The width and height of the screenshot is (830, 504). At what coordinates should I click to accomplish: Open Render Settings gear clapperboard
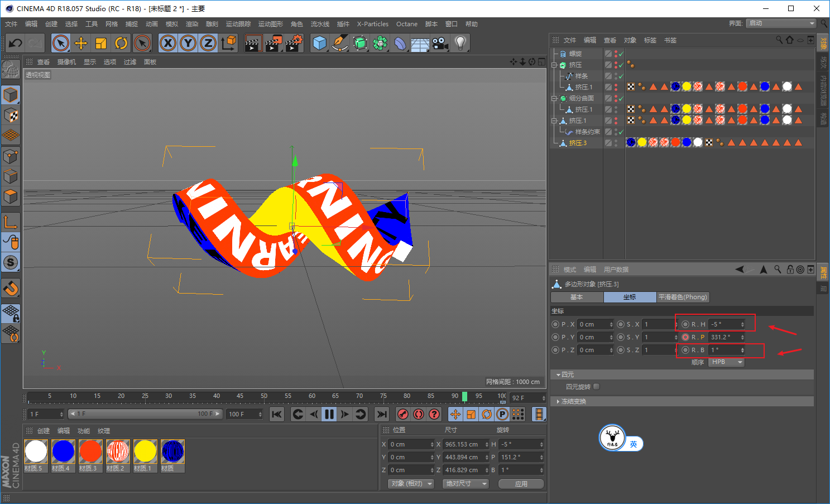(x=294, y=43)
